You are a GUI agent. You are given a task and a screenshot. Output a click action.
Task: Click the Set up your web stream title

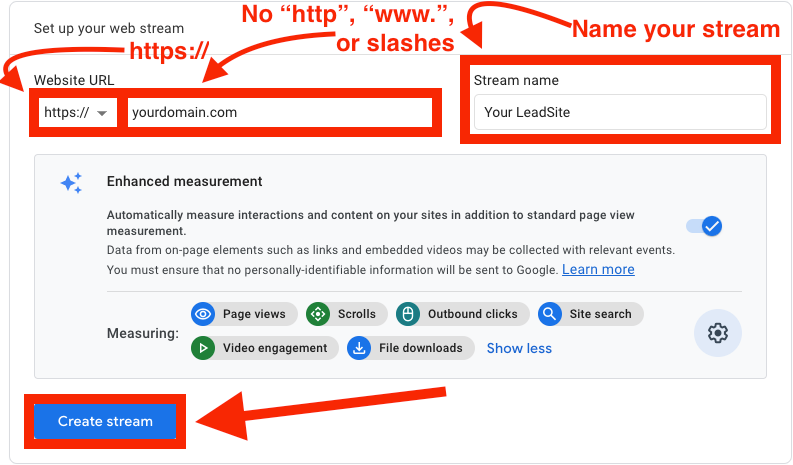click(108, 27)
